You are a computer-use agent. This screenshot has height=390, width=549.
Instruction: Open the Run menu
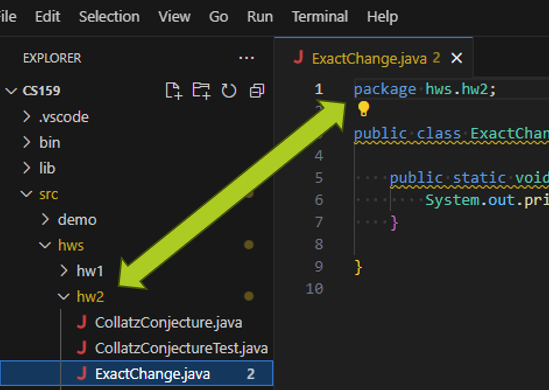[260, 16]
